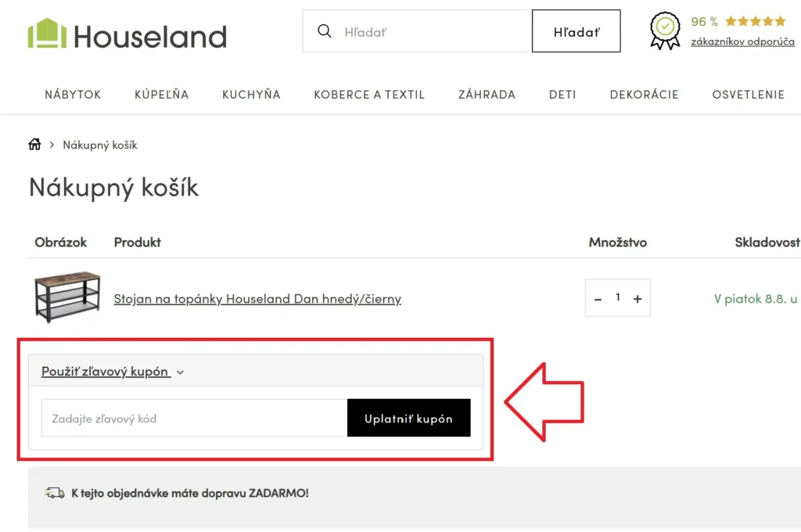Open the shoe rack product link
Viewport: 801px width, 532px height.
pos(257,299)
